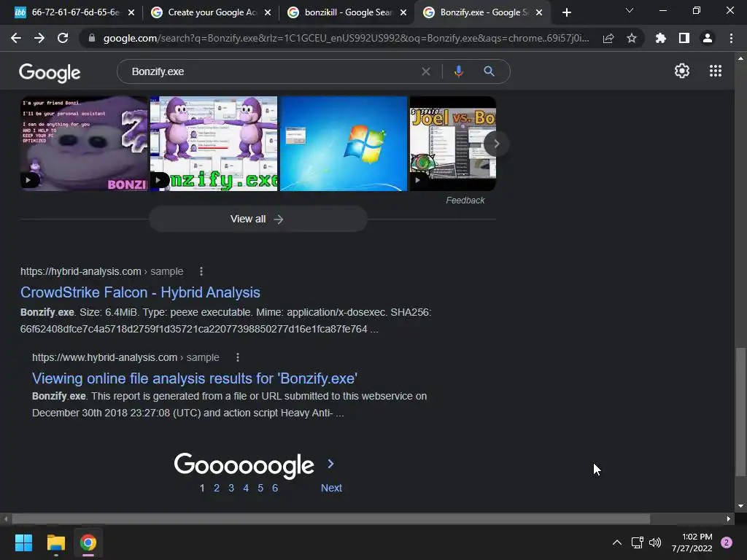
Task: Click the scroll up arrow
Action: coord(740,58)
